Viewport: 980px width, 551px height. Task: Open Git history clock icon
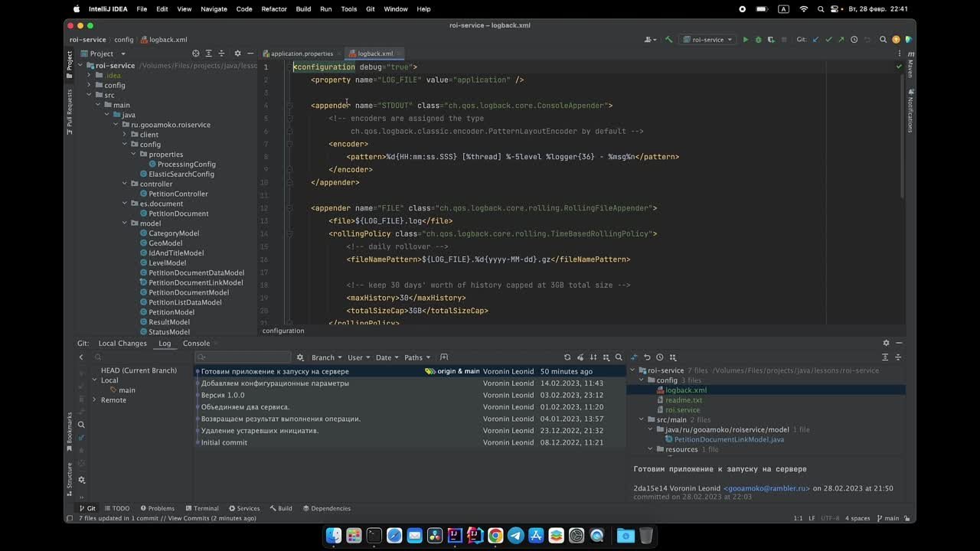[854, 40]
